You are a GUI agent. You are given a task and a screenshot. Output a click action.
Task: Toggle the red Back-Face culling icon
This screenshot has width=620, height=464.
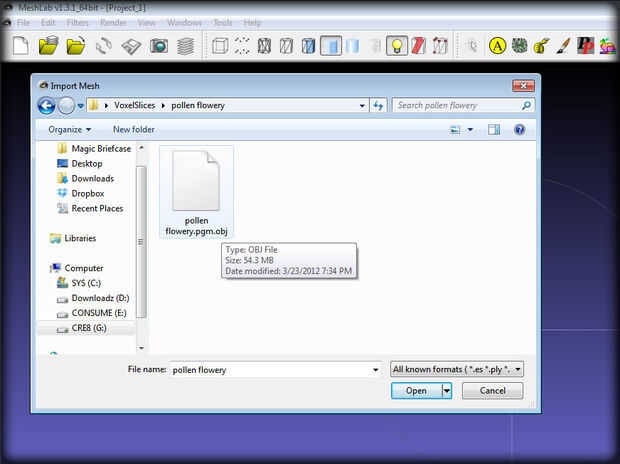coord(418,46)
